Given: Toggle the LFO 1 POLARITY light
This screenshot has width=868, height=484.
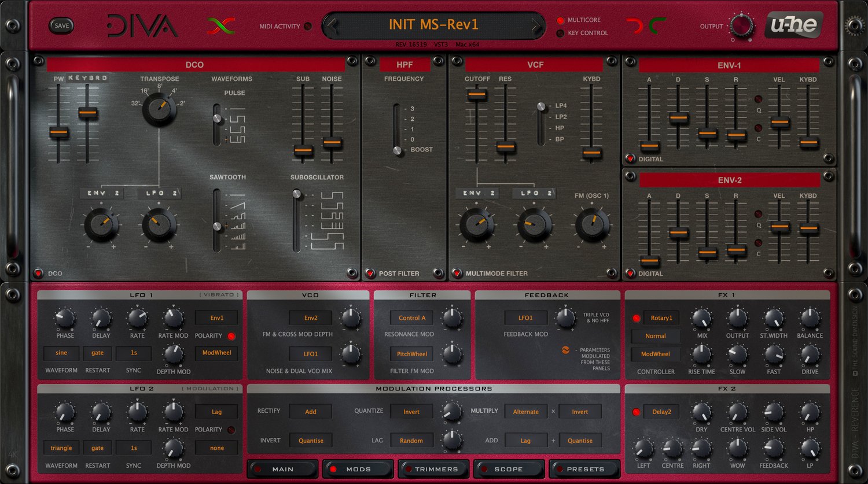Looking at the screenshot, I should coord(231,336).
